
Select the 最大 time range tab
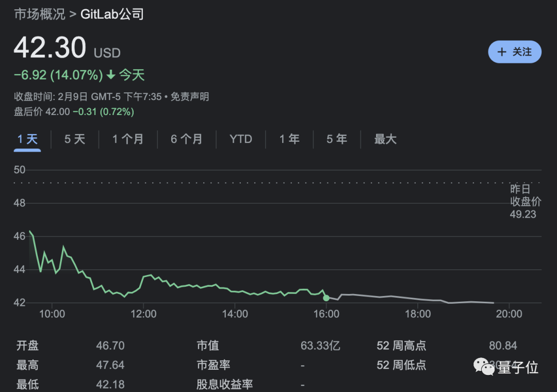pyautogui.click(x=385, y=139)
